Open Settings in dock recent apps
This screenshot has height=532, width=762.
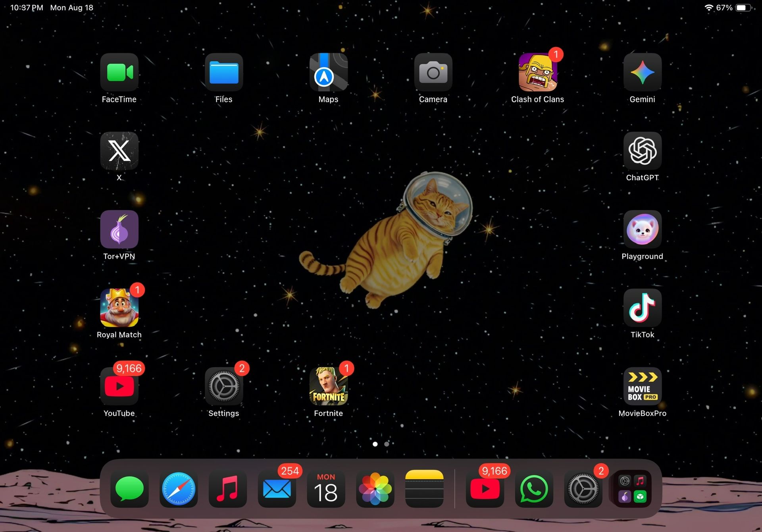point(583,489)
